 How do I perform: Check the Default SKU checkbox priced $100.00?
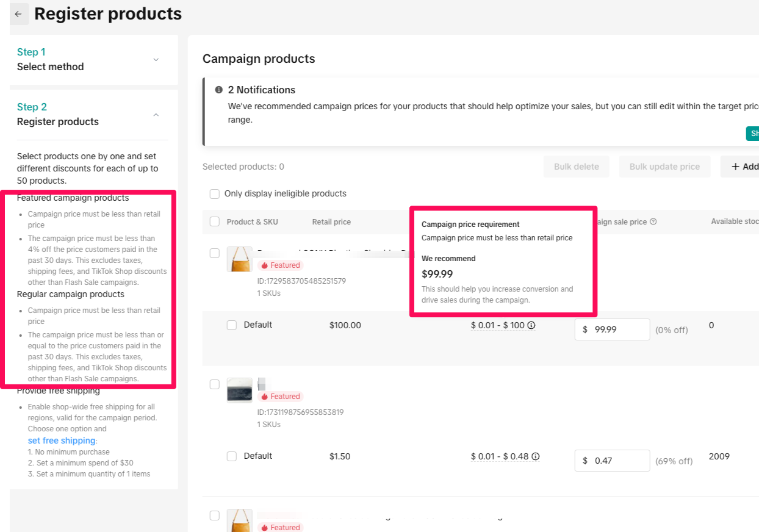click(232, 325)
